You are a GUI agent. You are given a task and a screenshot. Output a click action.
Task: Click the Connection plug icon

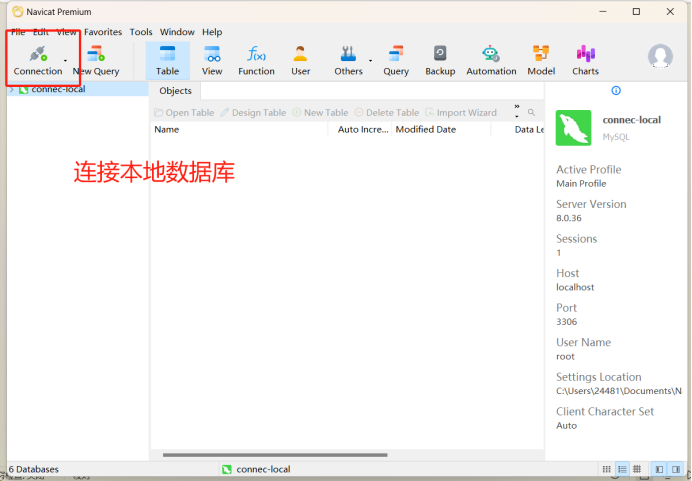[x=38, y=54]
